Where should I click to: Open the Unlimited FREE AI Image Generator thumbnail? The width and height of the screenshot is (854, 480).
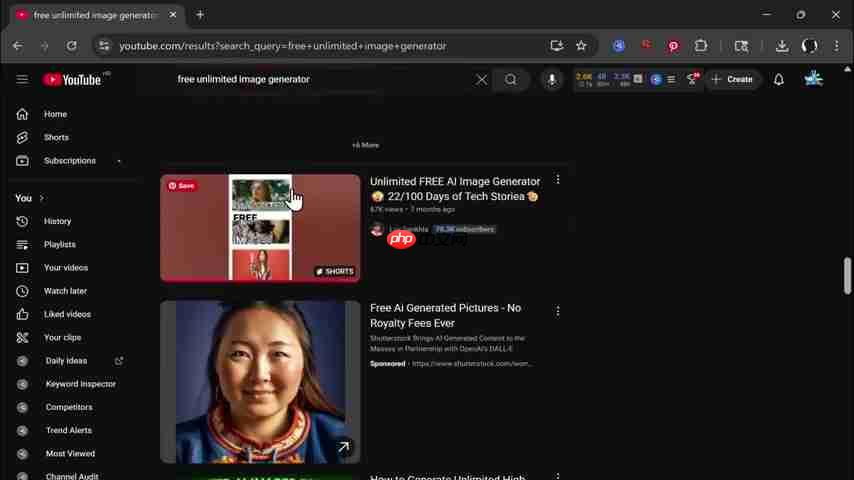click(260, 228)
